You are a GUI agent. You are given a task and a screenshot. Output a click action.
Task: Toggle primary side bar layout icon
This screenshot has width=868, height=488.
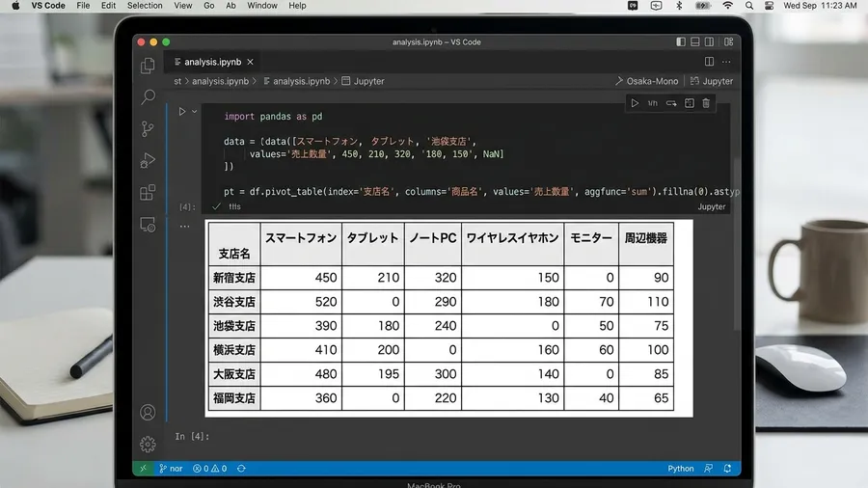pyautogui.click(x=681, y=42)
